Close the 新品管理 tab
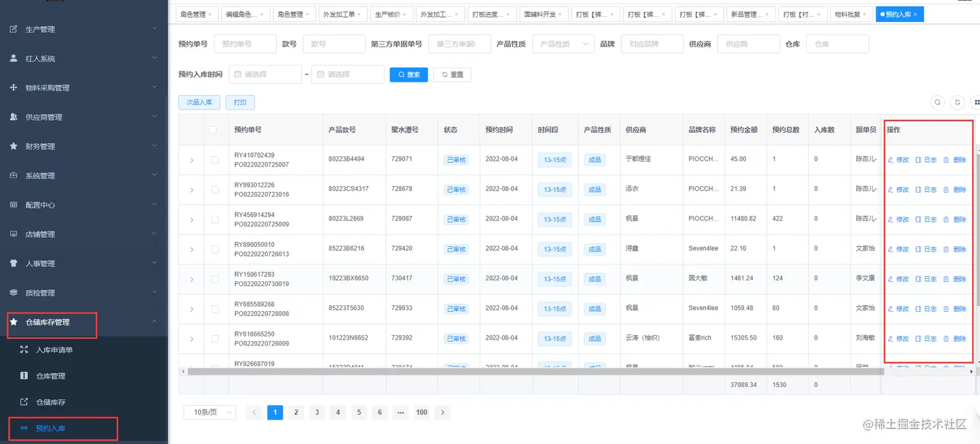 767,14
